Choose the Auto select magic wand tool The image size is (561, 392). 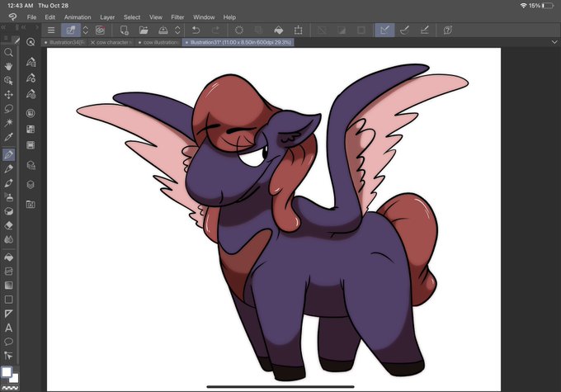point(8,123)
